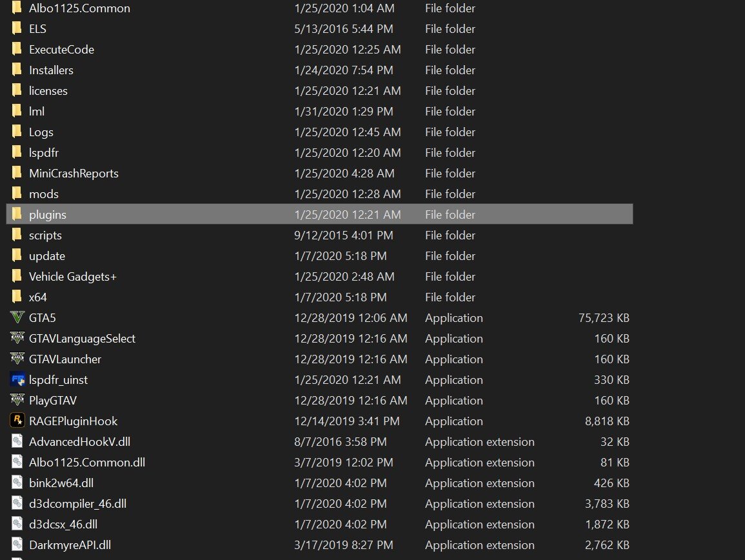Image resolution: width=745 pixels, height=560 pixels.
Task: Click the Vehicle Gadgets+ folder name
Action: [73, 277]
